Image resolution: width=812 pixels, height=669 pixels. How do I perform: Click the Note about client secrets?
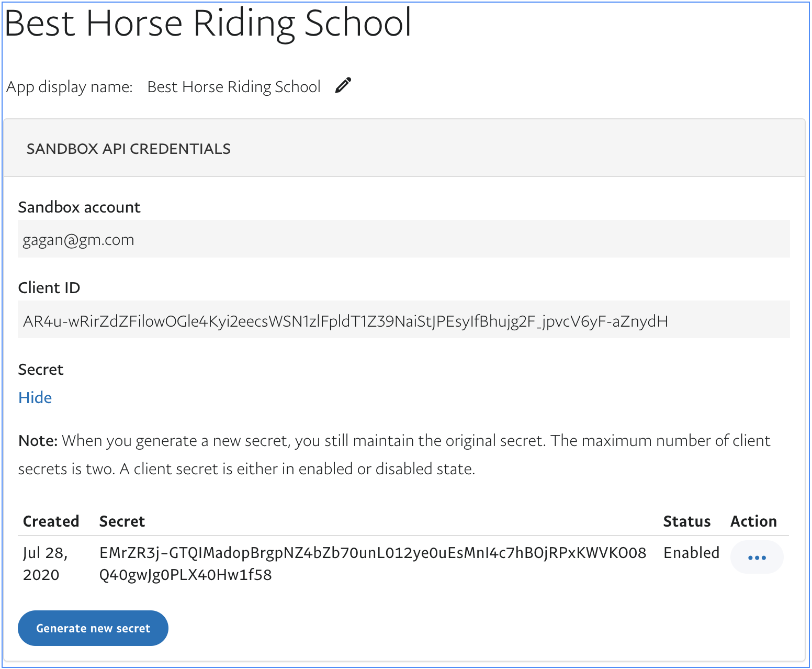pyautogui.click(x=394, y=454)
